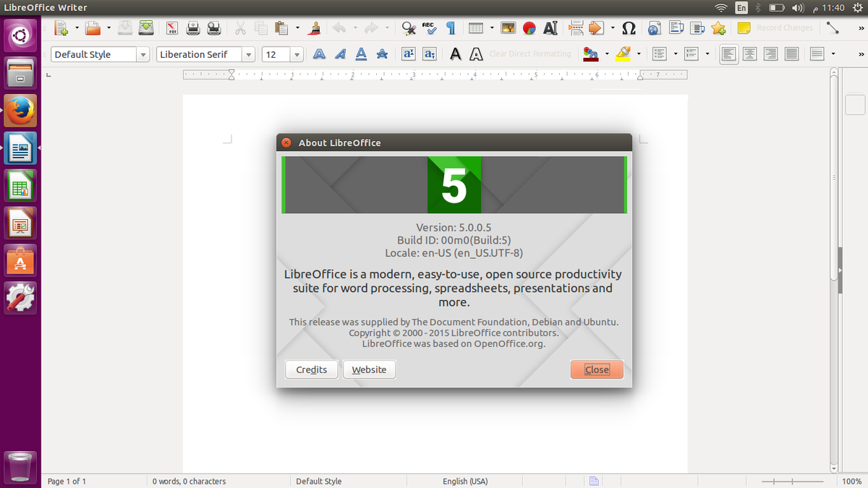Create a new document with New icon

click(61, 28)
